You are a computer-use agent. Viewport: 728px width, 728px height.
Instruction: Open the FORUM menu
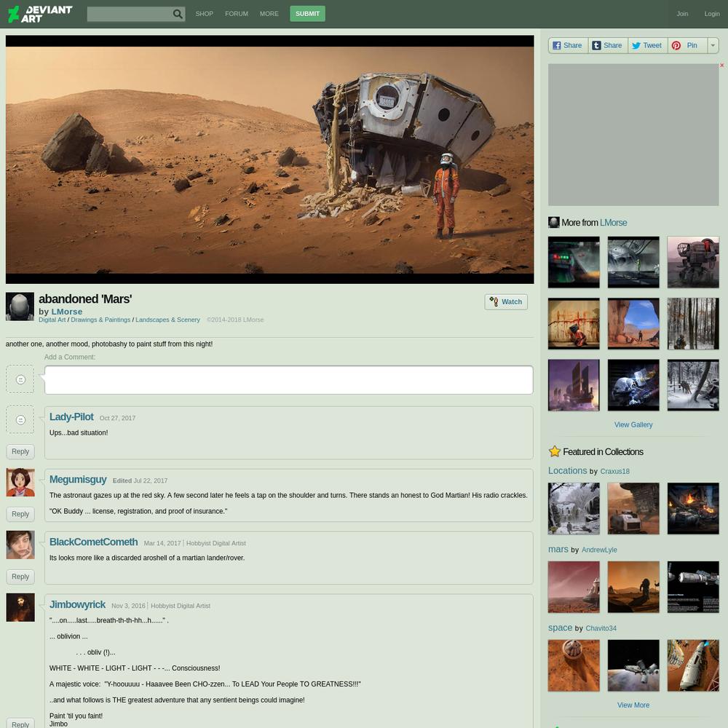pyautogui.click(x=237, y=14)
